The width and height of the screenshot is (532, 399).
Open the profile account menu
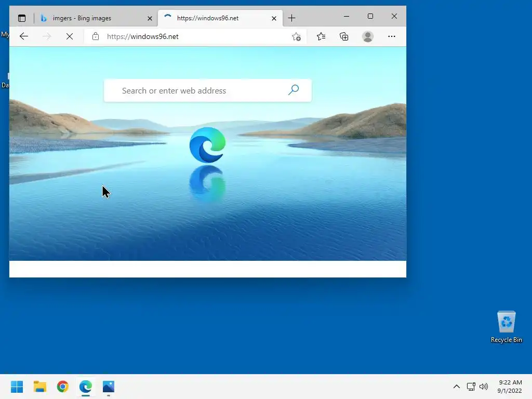click(368, 36)
